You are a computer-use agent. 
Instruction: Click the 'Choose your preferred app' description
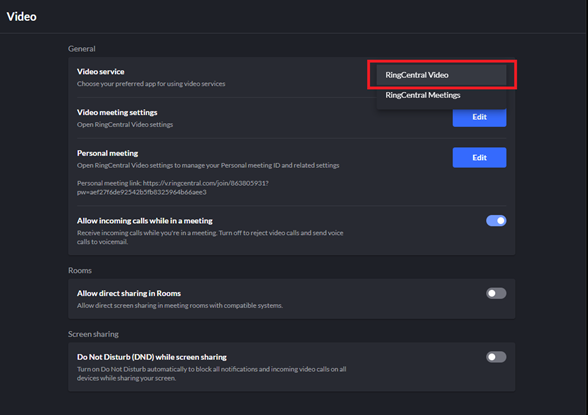[x=151, y=84]
